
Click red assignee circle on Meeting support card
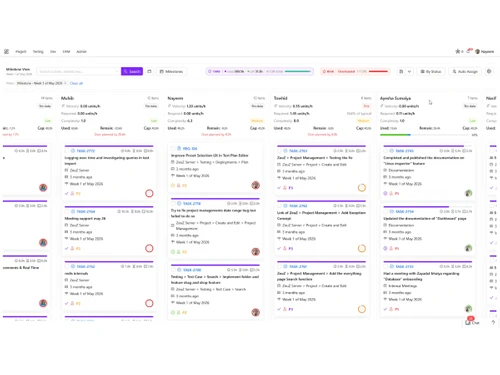coord(149,248)
